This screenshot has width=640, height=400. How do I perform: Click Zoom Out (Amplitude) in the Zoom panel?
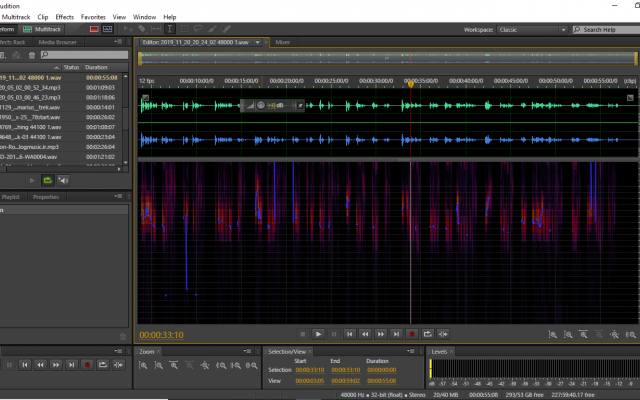coord(159,365)
